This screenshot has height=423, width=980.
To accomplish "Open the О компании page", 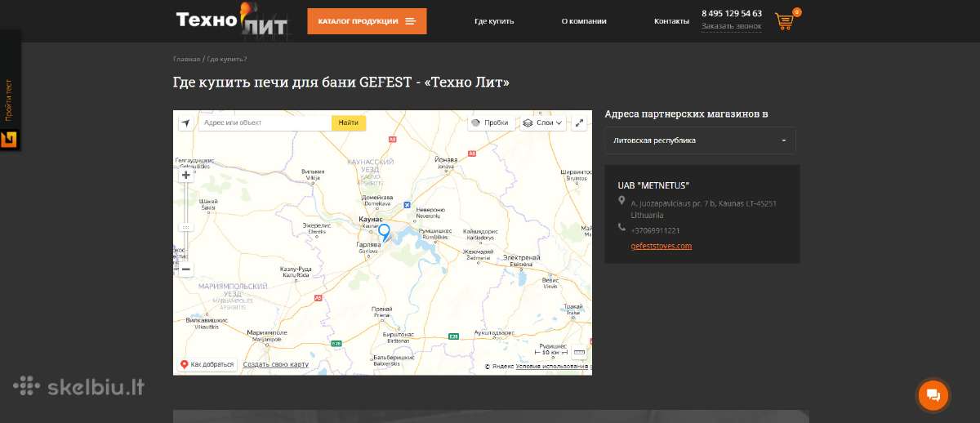I will click(x=584, y=21).
